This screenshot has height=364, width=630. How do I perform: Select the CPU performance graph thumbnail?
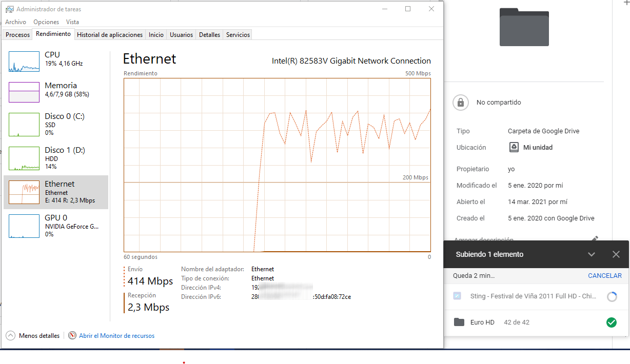point(24,62)
